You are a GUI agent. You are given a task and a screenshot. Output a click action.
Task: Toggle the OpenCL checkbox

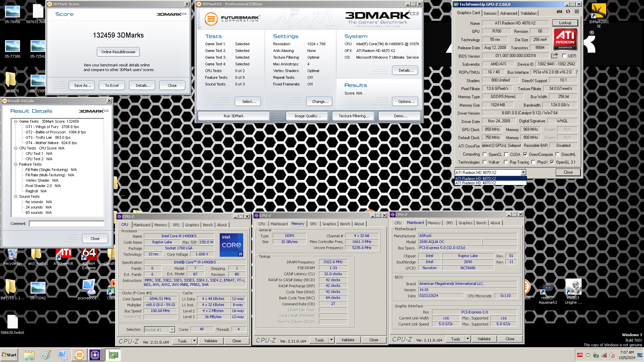click(485, 155)
